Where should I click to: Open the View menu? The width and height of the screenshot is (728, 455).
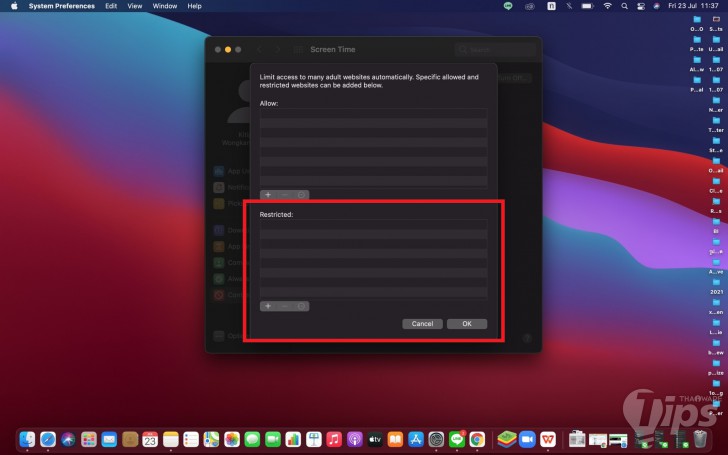click(135, 6)
